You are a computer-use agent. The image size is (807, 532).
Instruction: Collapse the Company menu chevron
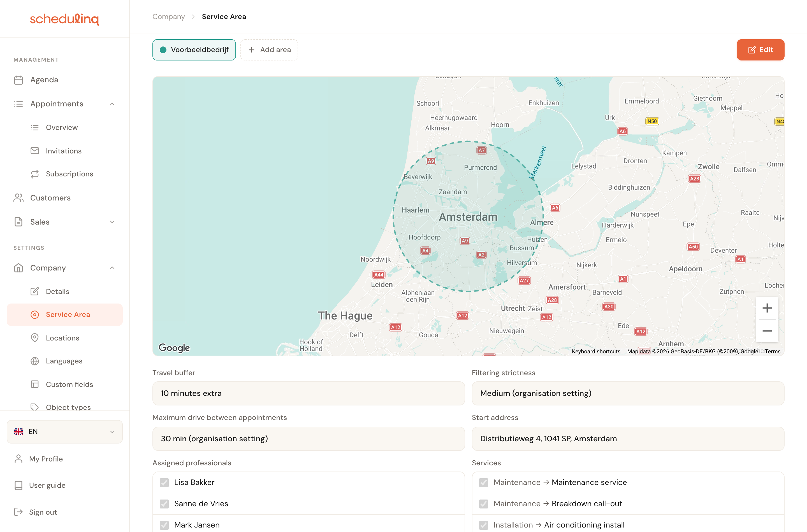112,268
